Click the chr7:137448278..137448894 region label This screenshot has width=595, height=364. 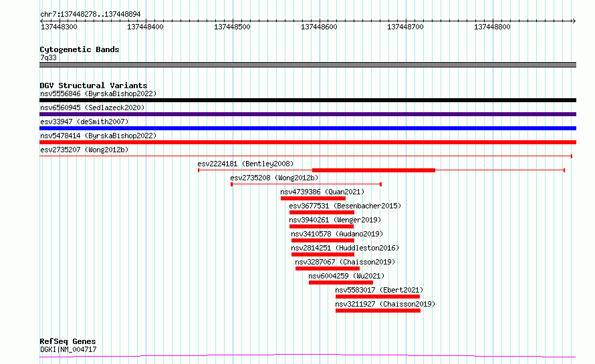[90, 15]
